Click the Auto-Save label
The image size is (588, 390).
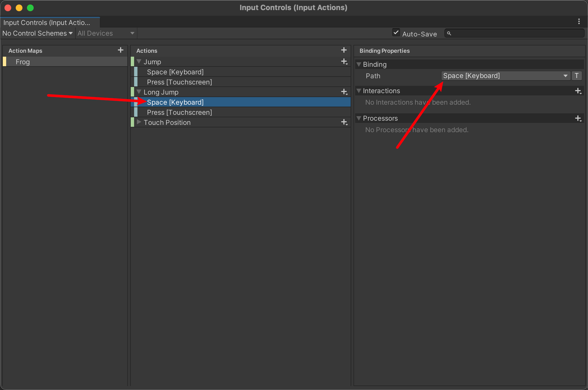pyautogui.click(x=419, y=34)
